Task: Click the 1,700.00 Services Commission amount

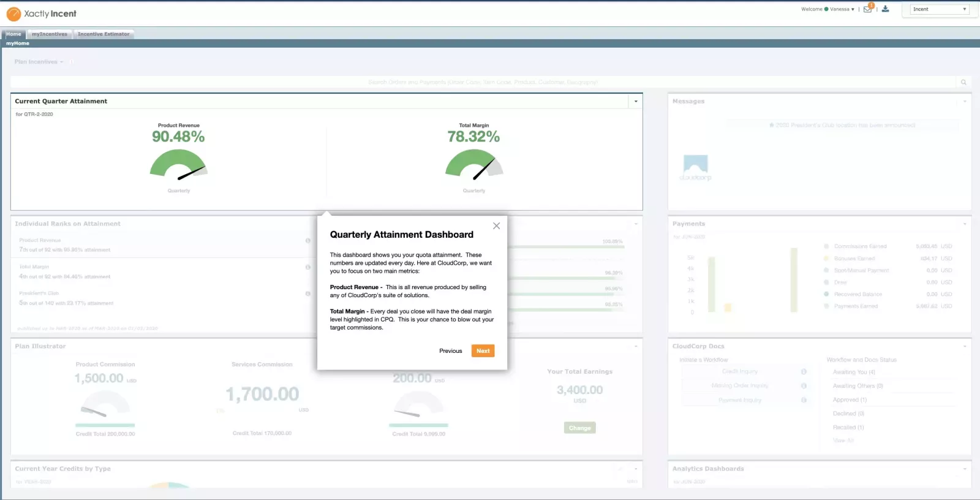Action: coord(262,394)
